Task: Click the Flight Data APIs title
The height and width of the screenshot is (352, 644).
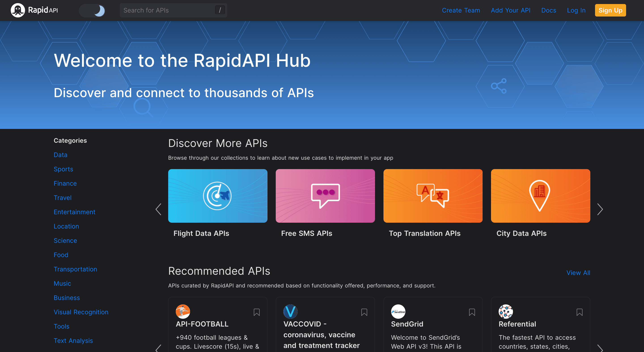Action: pos(201,233)
